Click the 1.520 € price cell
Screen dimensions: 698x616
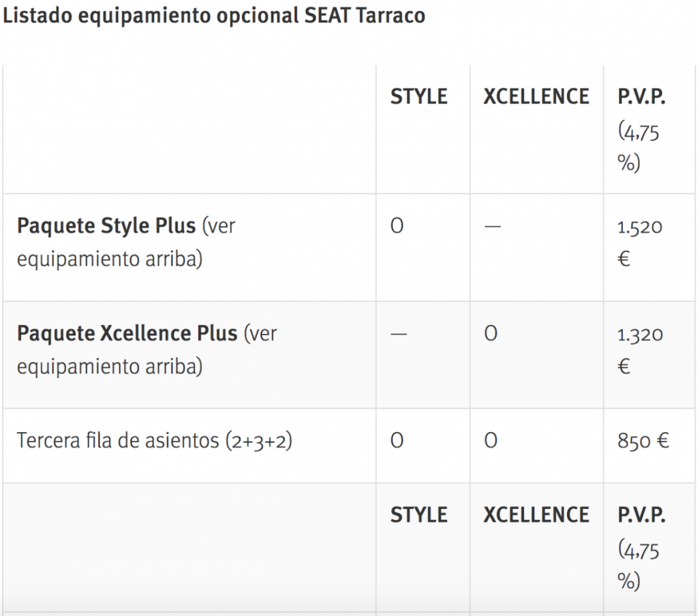point(639,243)
